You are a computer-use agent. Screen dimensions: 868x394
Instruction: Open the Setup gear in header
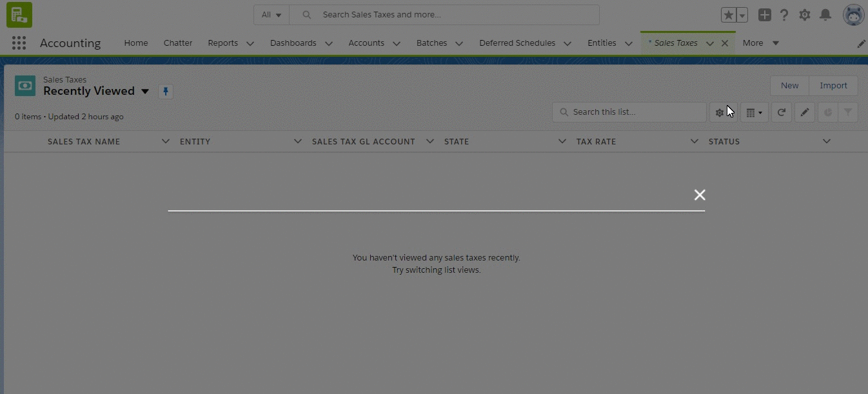[x=805, y=15]
